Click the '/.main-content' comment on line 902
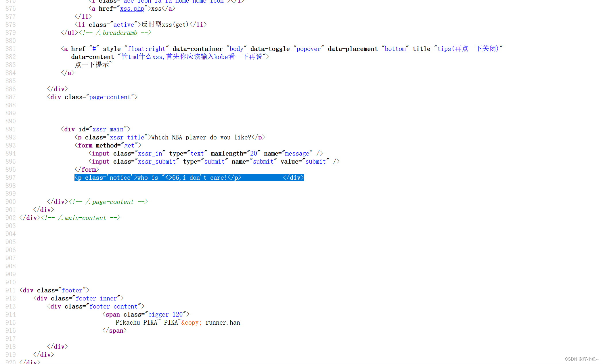Image resolution: width=603 pixels, height=364 pixels. pyautogui.click(x=81, y=218)
